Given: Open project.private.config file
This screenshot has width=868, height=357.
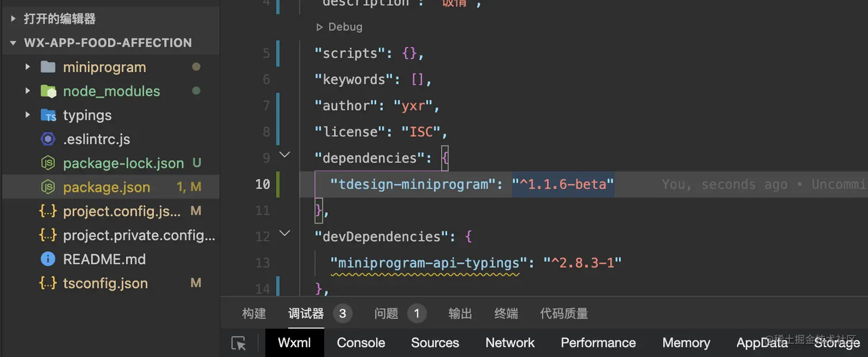Looking at the screenshot, I should (x=139, y=235).
